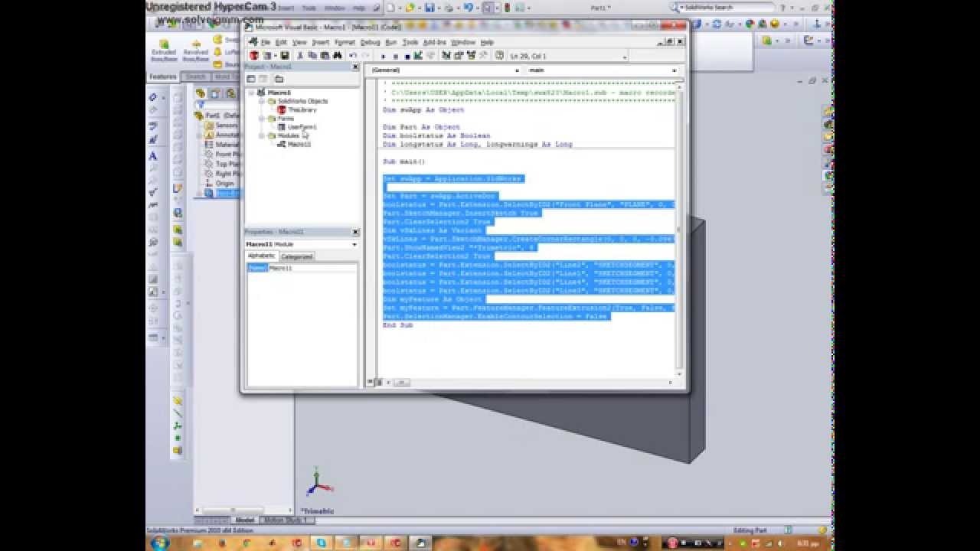Click the Paste icon in VBA toolbar
Viewport: 980px width, 551px height.
pos(325,56)
